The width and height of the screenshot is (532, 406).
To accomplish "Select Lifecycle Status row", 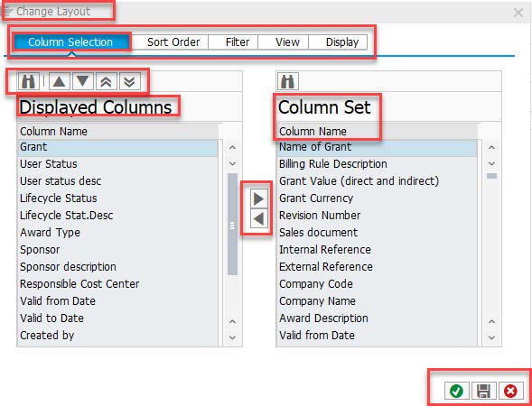I will (x=117, y=198).
